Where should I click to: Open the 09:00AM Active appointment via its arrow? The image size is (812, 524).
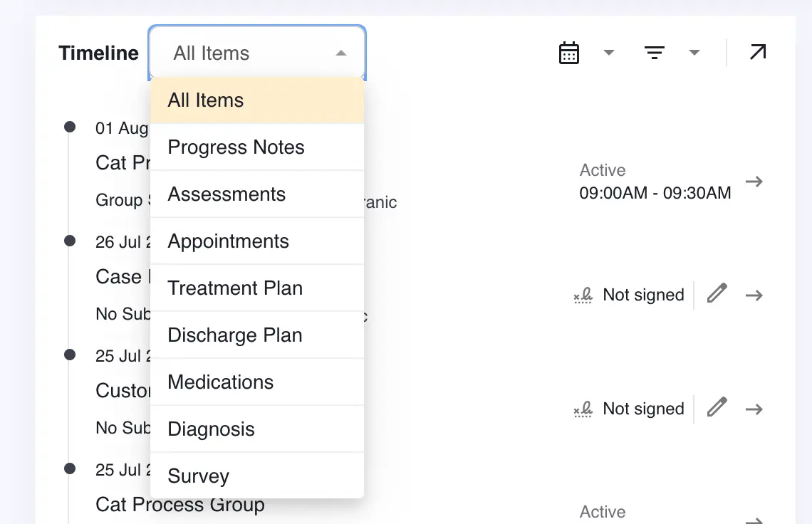click(x=754, y=181)
